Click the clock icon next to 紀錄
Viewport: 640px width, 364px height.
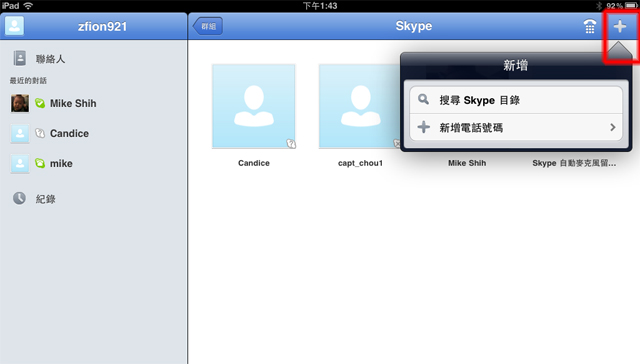pyautogui.click(x=19, y=198)
